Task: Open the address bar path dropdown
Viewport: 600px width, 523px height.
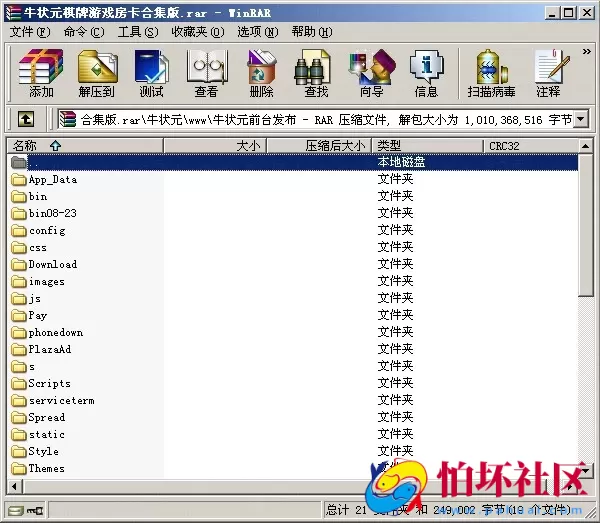Action: [x=581, y=119]
